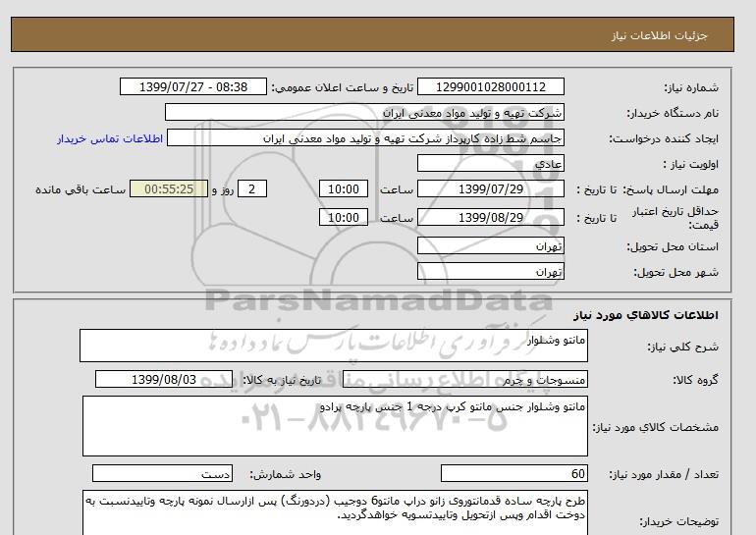Click the unit field دست
Screen dimensions: 756x535
pos(162,473)
